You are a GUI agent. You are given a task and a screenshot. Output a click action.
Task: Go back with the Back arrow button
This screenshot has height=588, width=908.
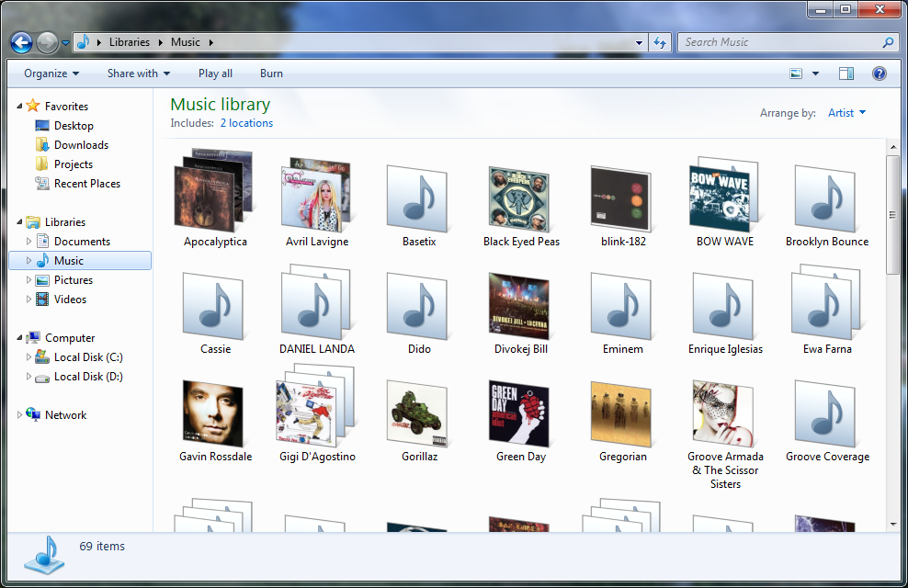point(21,42)
